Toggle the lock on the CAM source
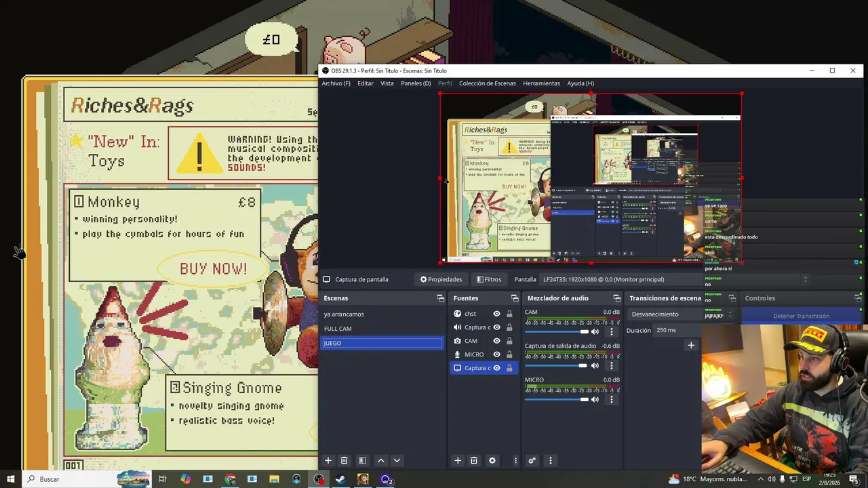This screenshot has width=868, height=488. point(509,341)
